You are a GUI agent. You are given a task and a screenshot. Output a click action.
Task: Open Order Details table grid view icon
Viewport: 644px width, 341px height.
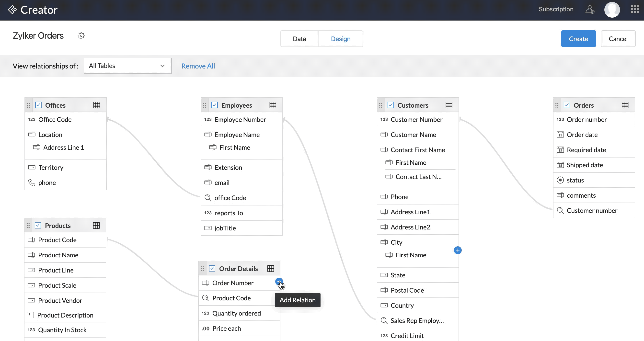271,269
